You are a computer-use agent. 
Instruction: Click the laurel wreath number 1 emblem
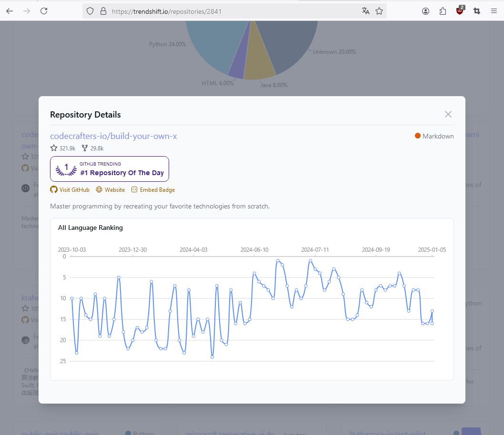pyautogui.click(x=66, y=169)
